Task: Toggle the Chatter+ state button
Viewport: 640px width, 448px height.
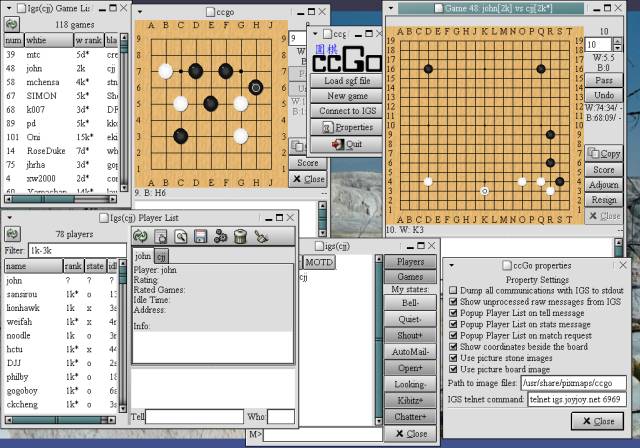Action: pos(410,417)
